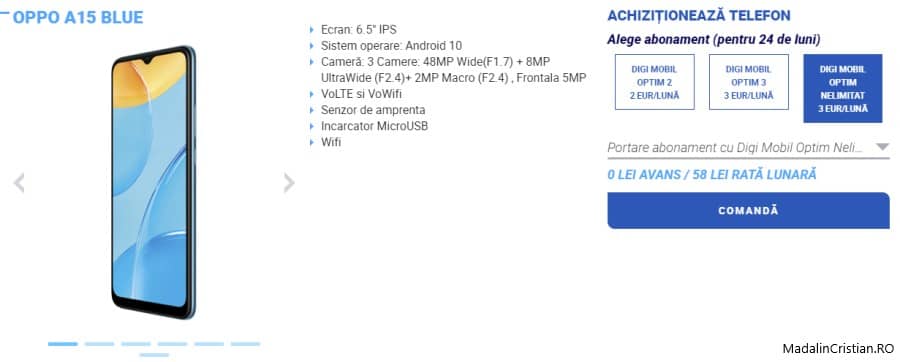The width and height of the screenshot is (900, 362).
Task: Click the OPPO A15 Blue phone image
Action: (154, 182)
